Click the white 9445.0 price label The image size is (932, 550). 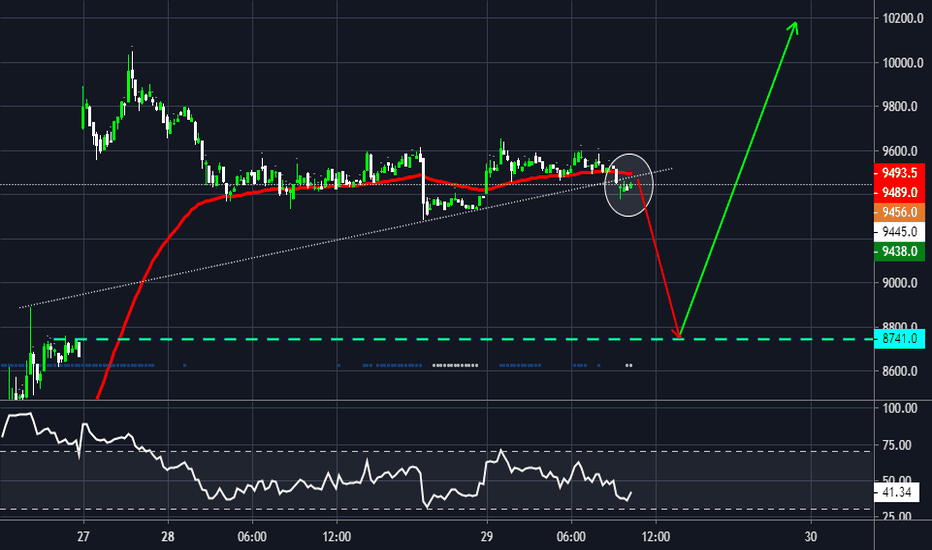click(x=899, y=231)
